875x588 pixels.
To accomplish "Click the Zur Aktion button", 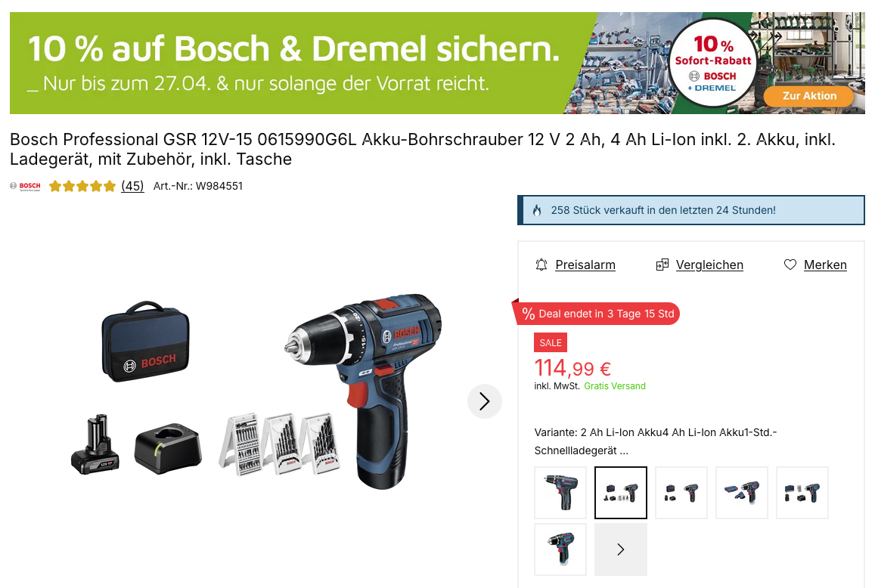I will pyautogui.click(x=809, y=96).
